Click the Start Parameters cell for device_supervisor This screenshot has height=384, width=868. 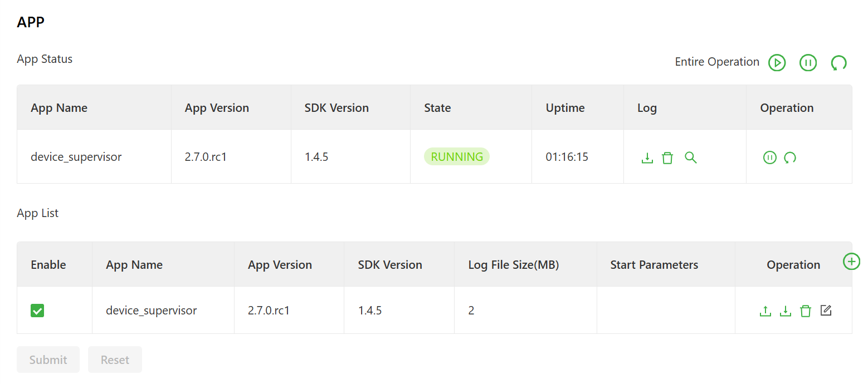[x=665, y=311]
